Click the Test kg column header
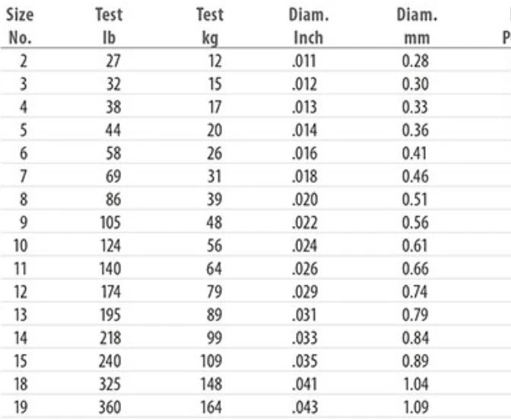 pos(210,27)
